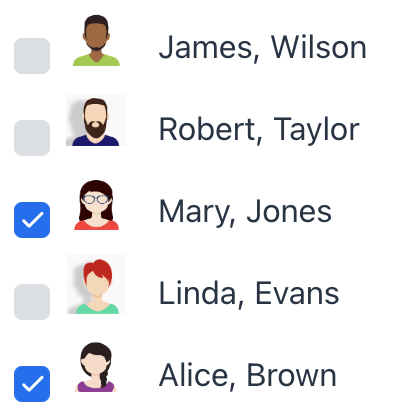Deselect the Alice, Brown checkbox
The width and height of the screenshot is (396, 414).
tap(32, 384)
